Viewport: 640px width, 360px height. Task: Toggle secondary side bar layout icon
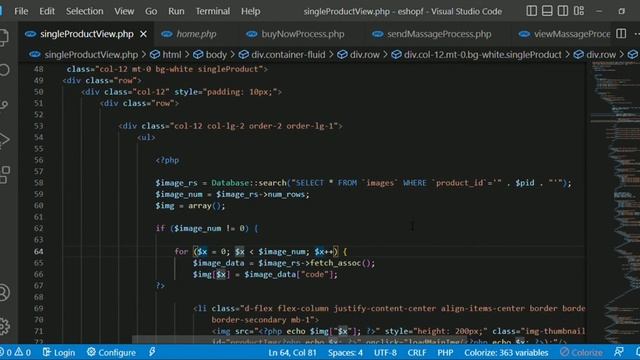coord(563,11)
